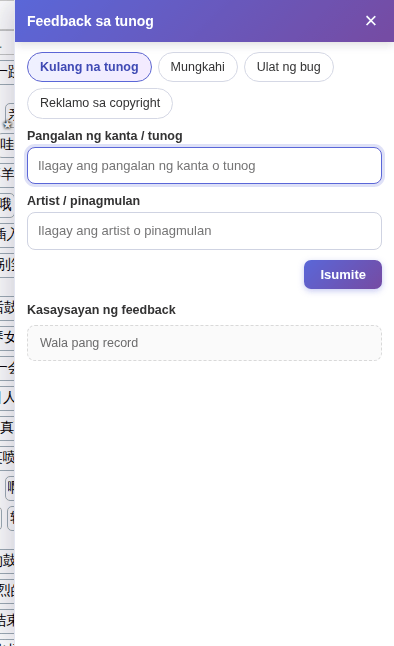This screenshot has height=646, width=394.
Task: Choose the Mungkahi feedback type
Action: [198, 67]
